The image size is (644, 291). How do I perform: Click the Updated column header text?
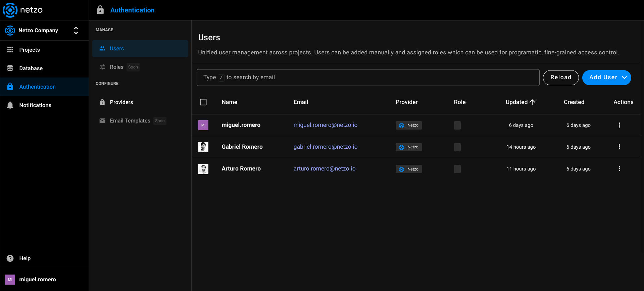coord(516,102)
